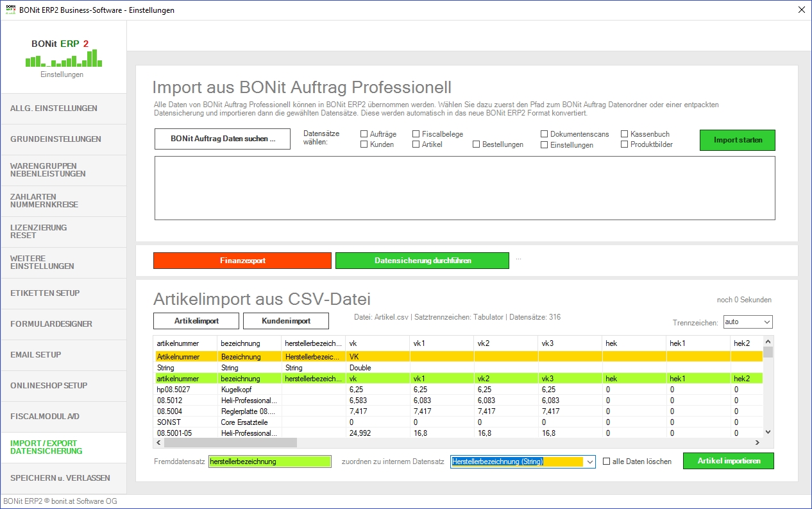Image resolution: width=812 pixels, height=509 pixels.
Task: Select IMPORT / EXPORT DATENSICHERUNG
Action: [63, 447]
